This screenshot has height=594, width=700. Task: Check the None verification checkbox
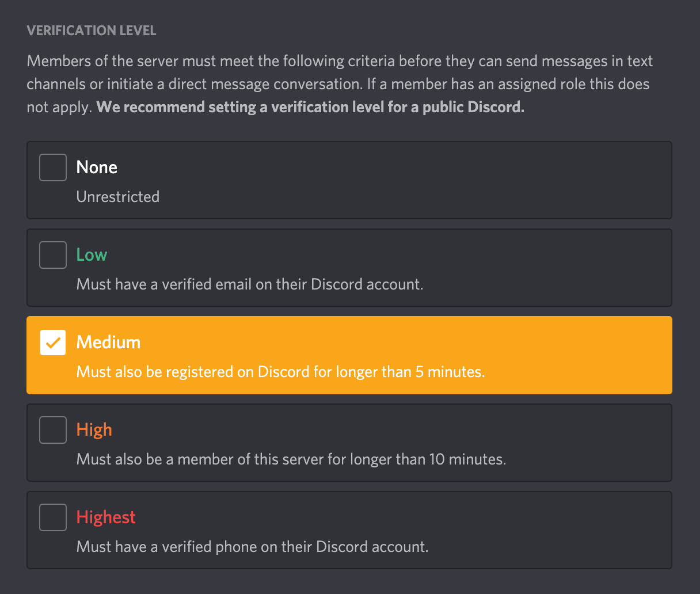click(x=52, y=167)
